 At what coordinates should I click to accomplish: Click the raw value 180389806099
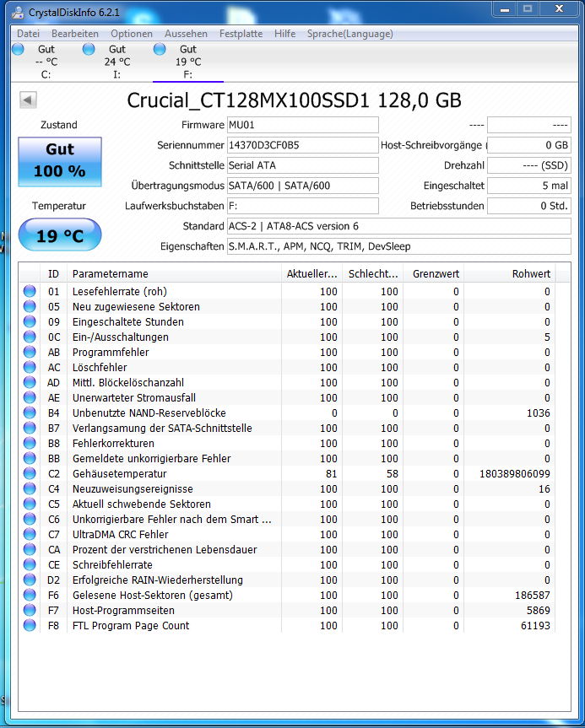click(x=515, y=474)
